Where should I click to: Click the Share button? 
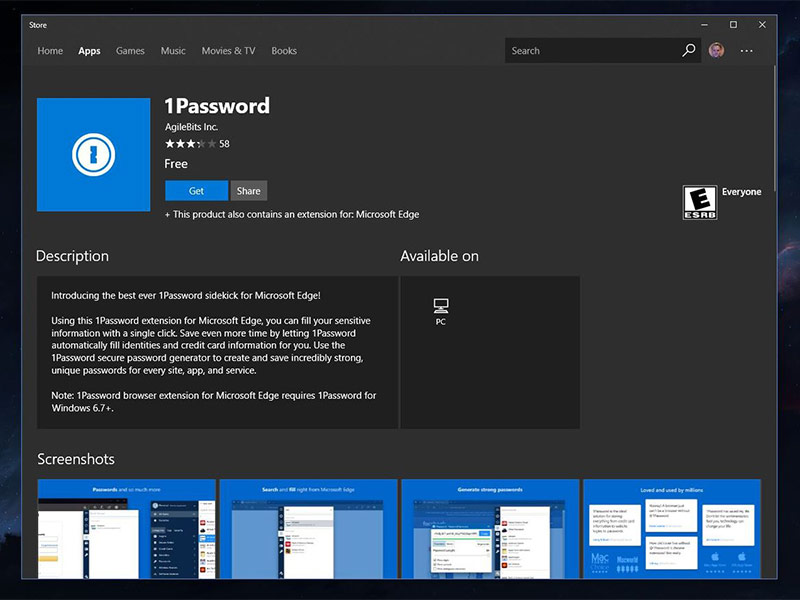coord(248,191)
